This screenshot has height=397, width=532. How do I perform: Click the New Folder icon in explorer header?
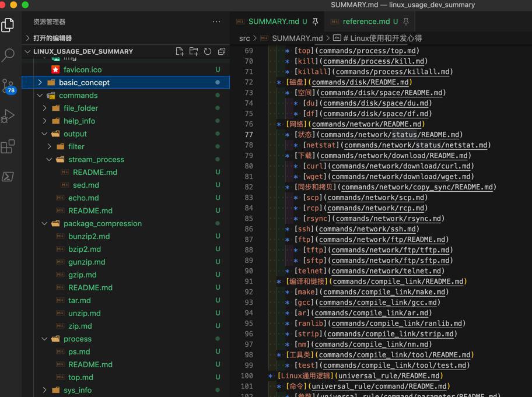point(194,51)
